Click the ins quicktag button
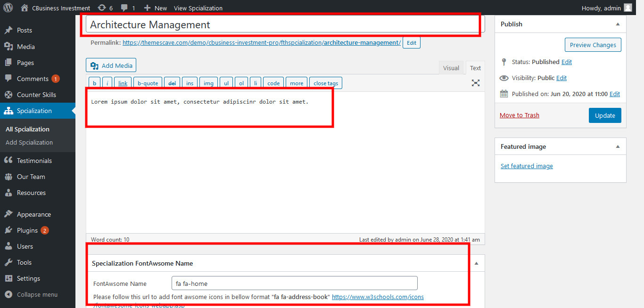Viewport: 644px width, 308px height. 190,83
